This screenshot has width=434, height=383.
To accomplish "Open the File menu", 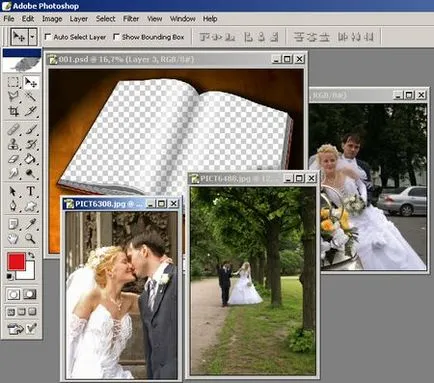I will 9,19.
